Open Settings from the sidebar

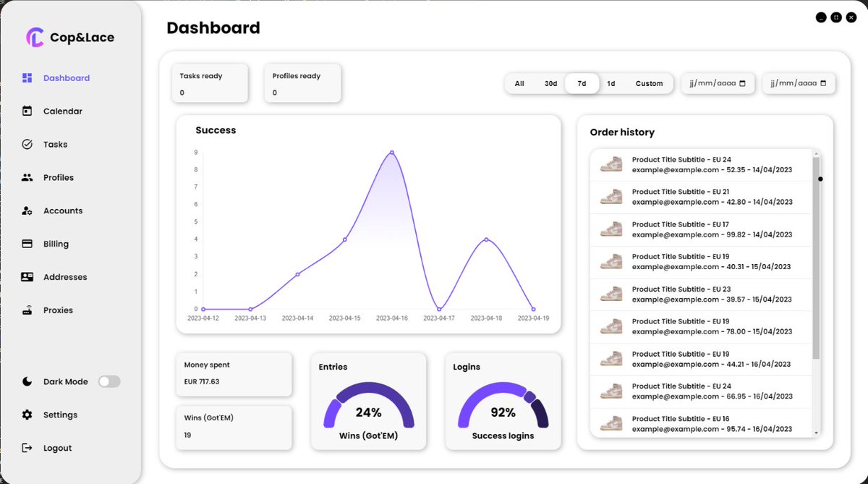(x=60, y=415)
